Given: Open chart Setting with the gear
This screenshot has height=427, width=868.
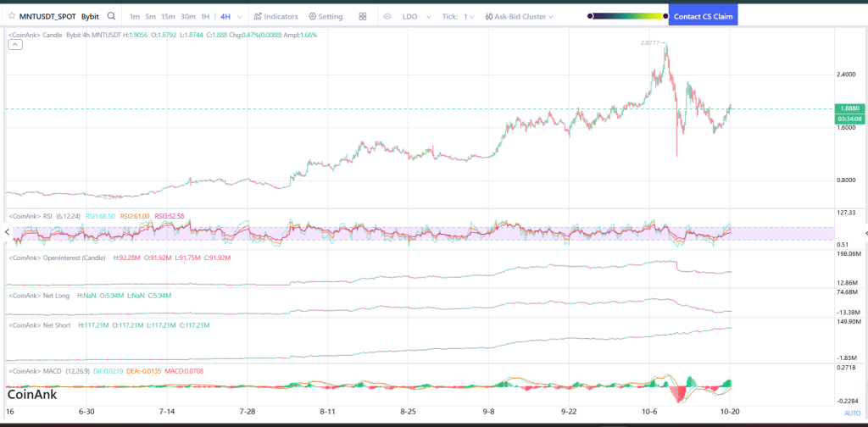Looking at the screenshot, I should (325, 16).
